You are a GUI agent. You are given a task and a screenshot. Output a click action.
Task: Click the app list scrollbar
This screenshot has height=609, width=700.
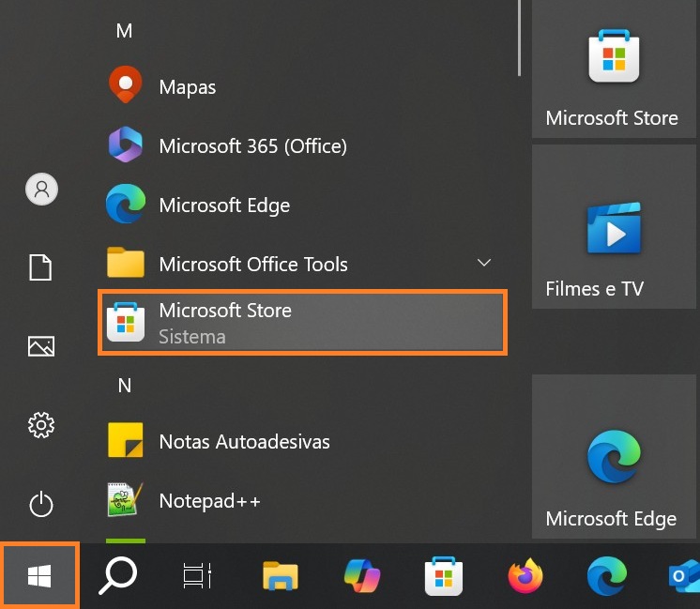coord(519,38)
